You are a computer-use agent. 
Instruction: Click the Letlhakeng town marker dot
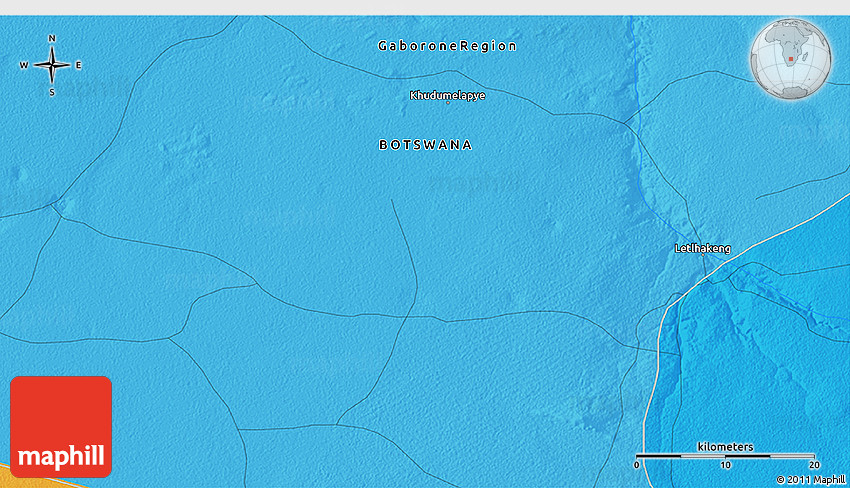pos(703,254)
